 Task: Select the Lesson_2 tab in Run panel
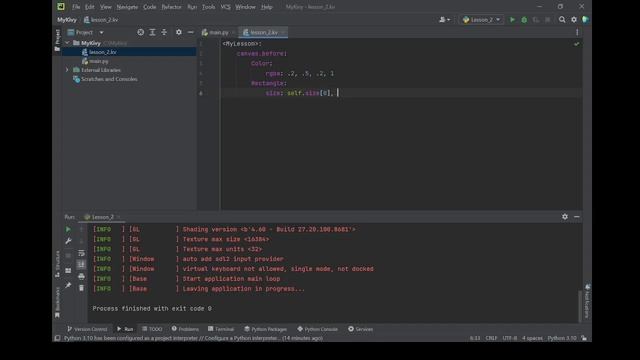[x=101, y=217]
